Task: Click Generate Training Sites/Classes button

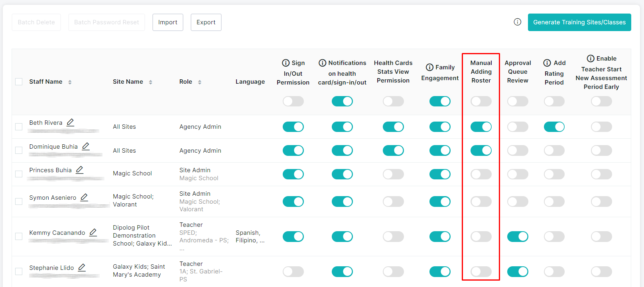Action: click(x=579, y=22)
